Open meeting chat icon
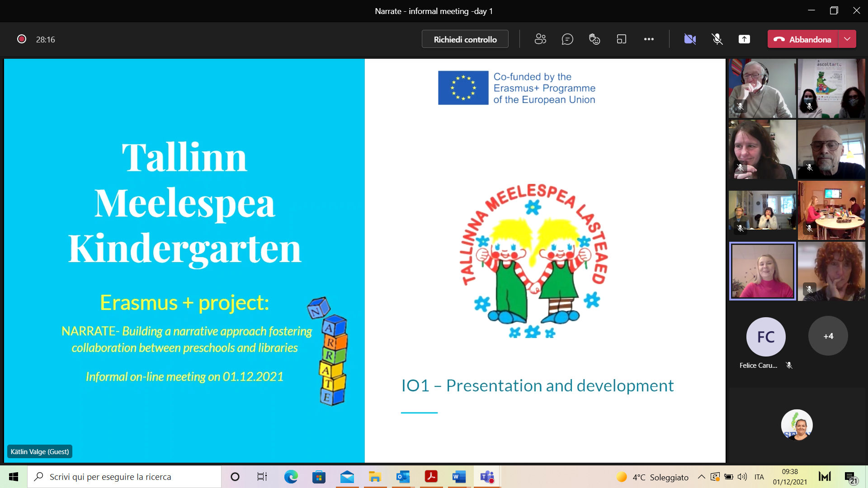 pyautogui.click(x=567, y=39)
